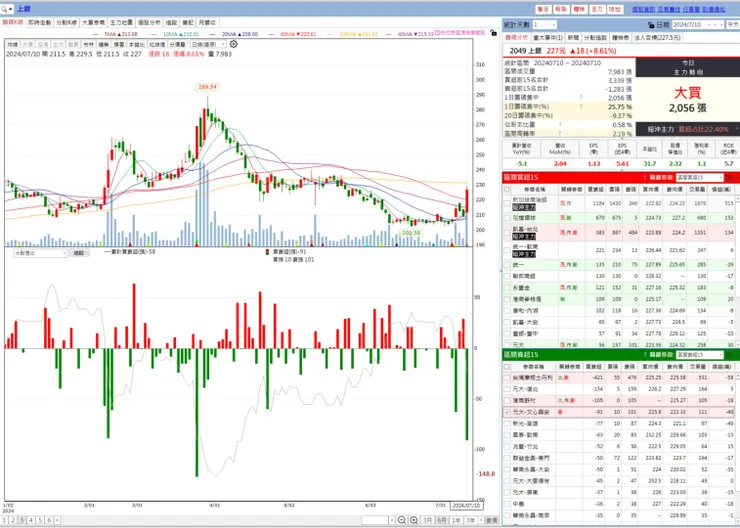Click the 5MA legend color line
The height and width of the screenshot is (528, 740).
96,34
